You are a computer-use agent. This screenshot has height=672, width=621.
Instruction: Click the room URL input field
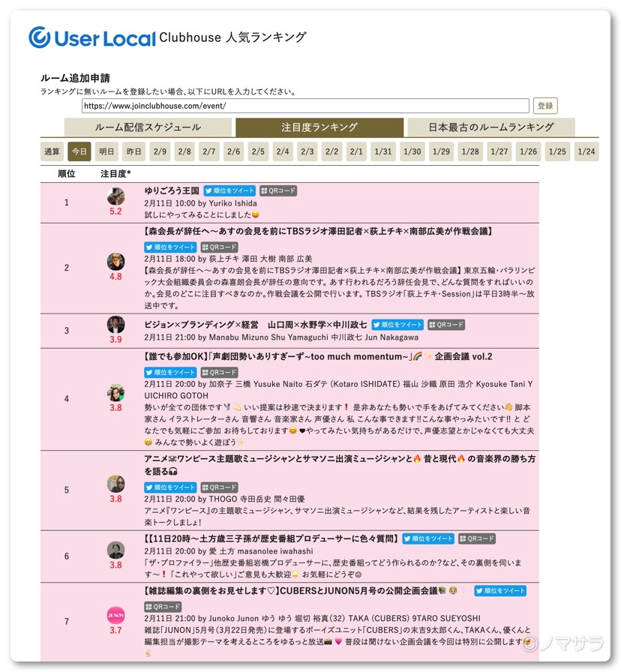(304, 106)
